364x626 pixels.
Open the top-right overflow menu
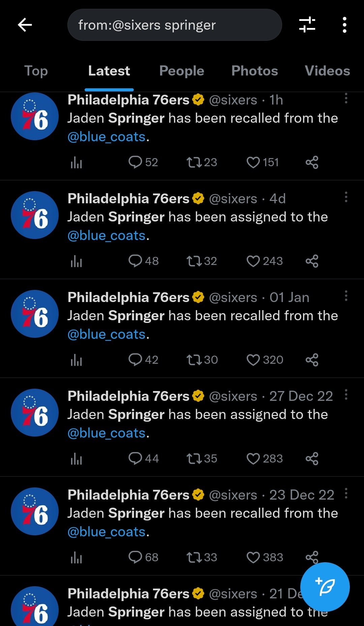[x=344, y=25]
